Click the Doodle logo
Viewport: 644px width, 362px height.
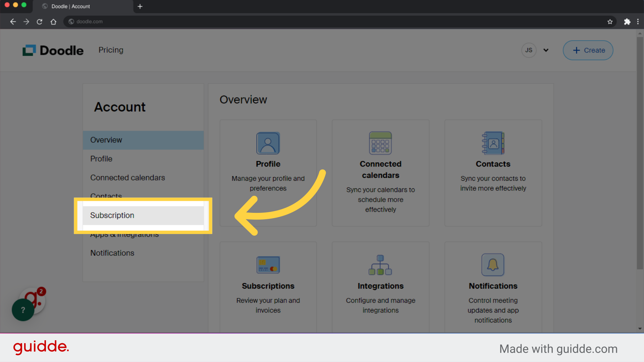(53, 50)
